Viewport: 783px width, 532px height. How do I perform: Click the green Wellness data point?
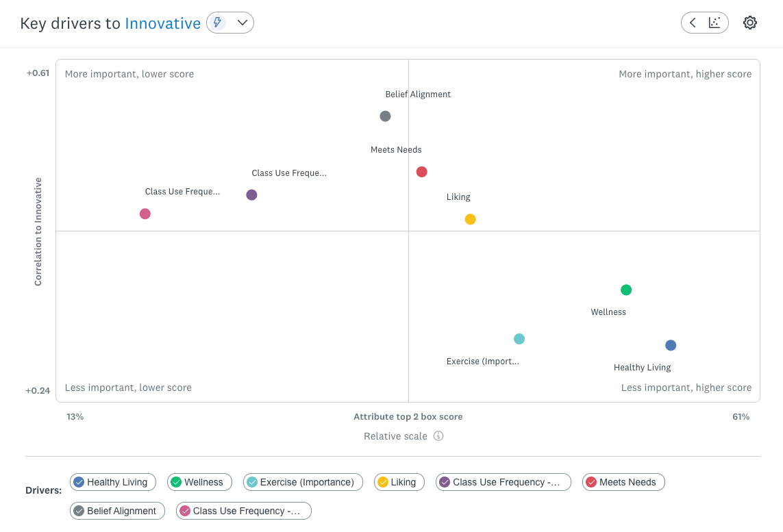[x=625, y=289]
